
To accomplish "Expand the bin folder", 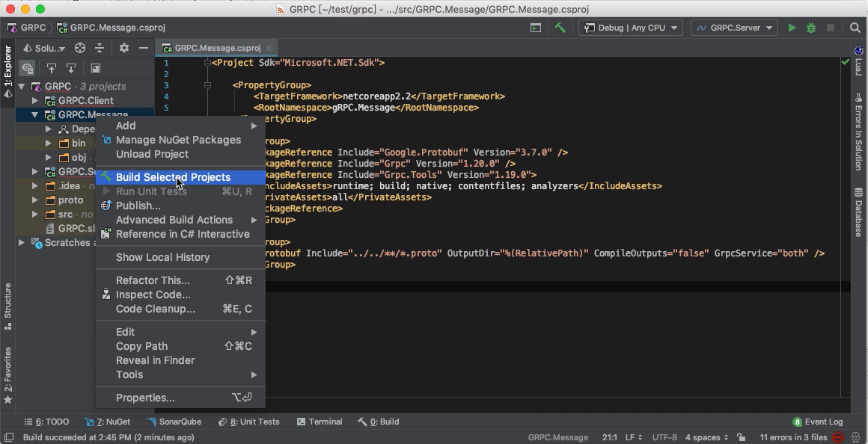I will pos(49,144).
